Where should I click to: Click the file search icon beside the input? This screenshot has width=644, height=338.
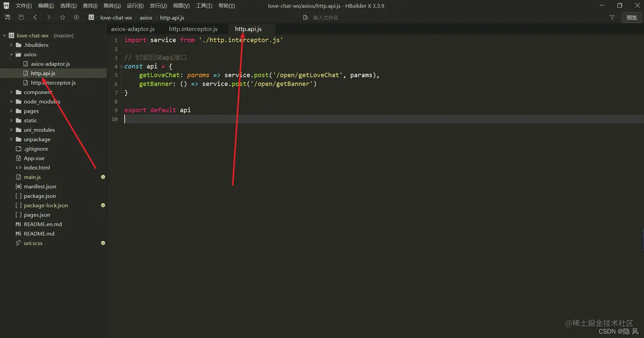tap(305, 17)
